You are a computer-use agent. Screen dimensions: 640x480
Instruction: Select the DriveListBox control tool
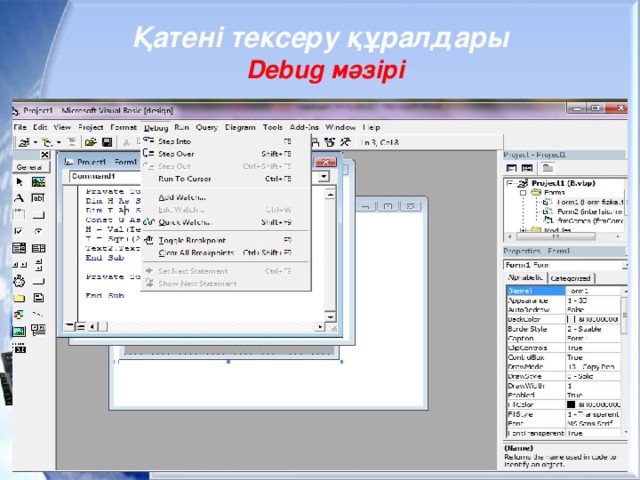coord(38,281)
